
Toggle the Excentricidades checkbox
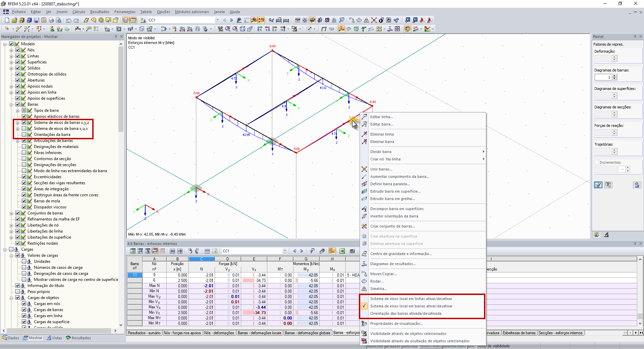(24, 177)
